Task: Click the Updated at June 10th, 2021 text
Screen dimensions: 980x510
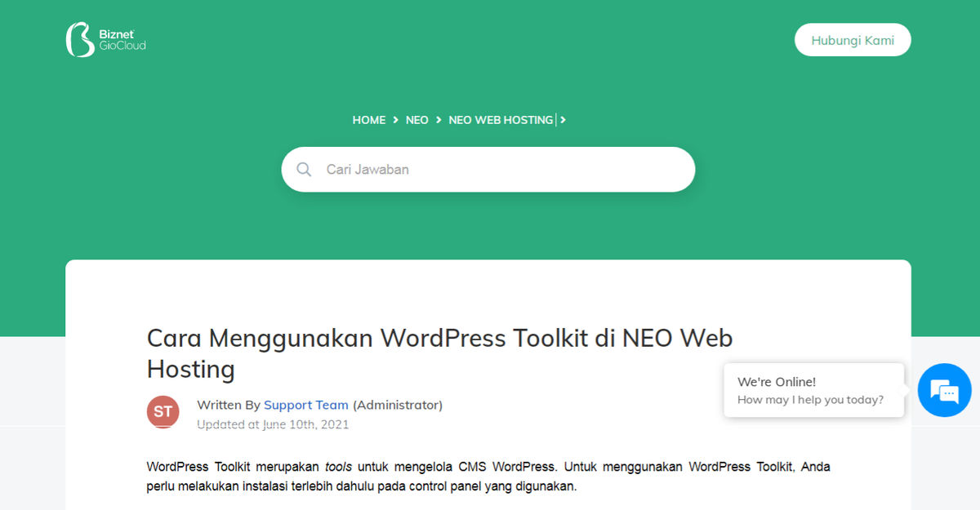Action: pos(273,424)
